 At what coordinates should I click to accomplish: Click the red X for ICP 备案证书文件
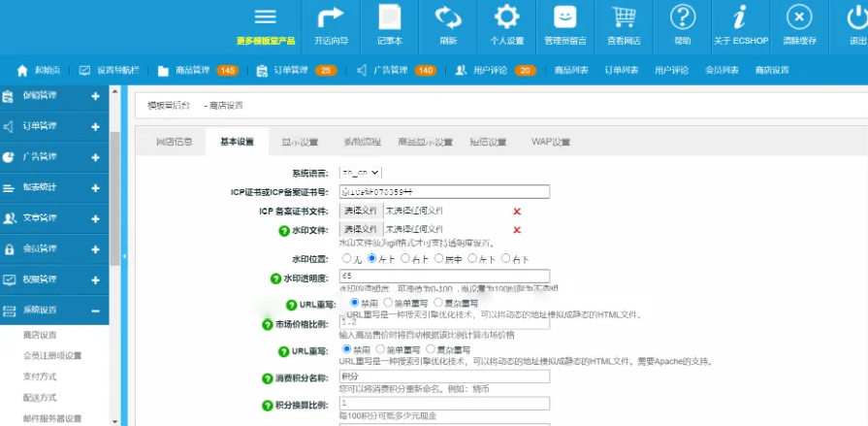click(x=517, y=212)
